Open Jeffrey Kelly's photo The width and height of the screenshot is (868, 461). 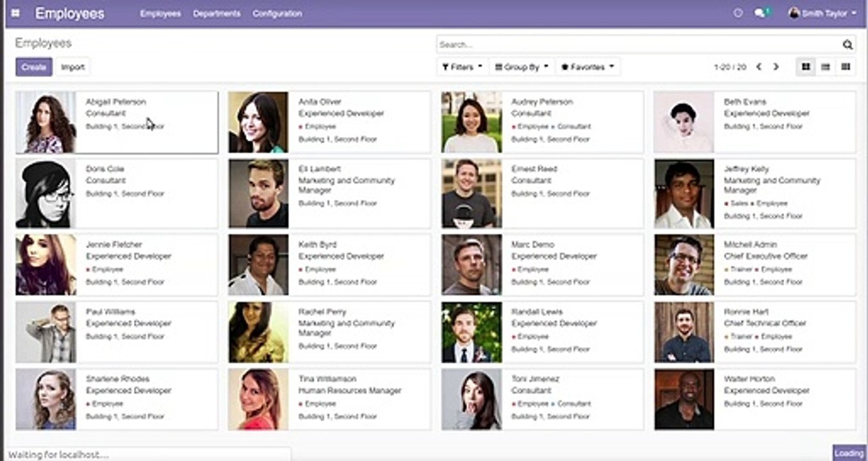pyautogui.click(x=684, y=194)
